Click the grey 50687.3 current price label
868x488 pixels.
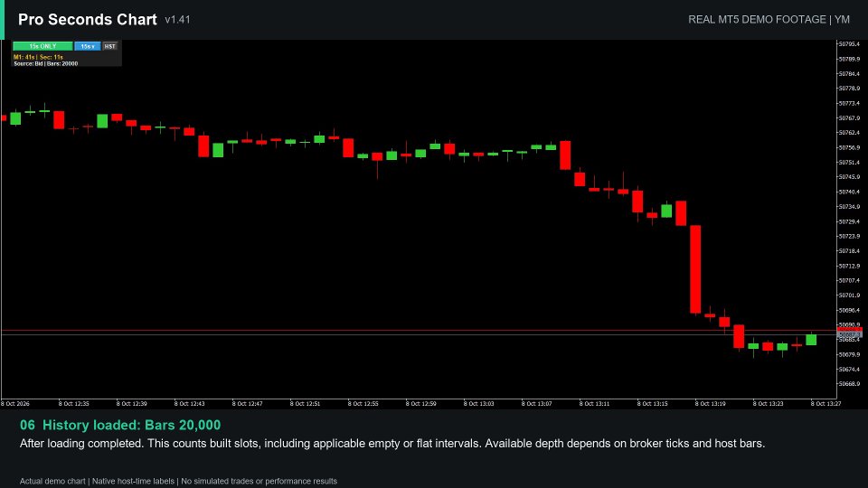coord(849,334)
